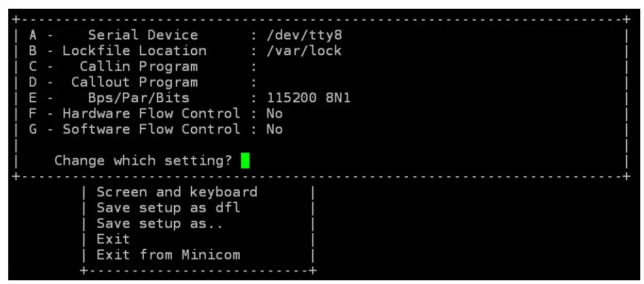
Task: Click the "Change which setting?" prompt text
Action: click(143, 160)
